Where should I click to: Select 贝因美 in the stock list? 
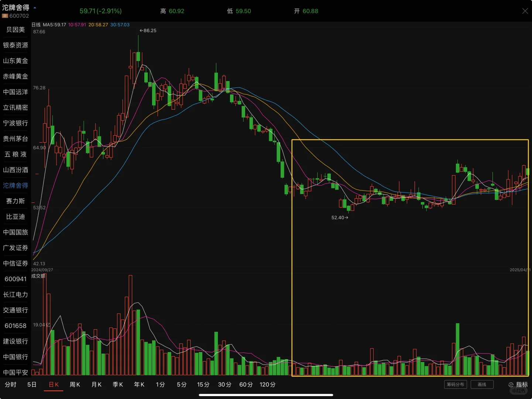coord(16,30)
